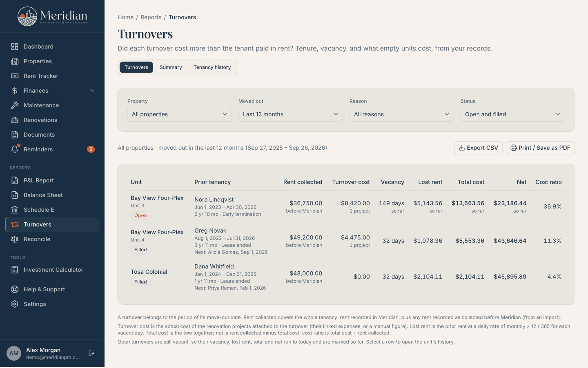Open Dashboard via its grid icon
Viewport: 588px width, 368px height.
[x=15, y=47]
